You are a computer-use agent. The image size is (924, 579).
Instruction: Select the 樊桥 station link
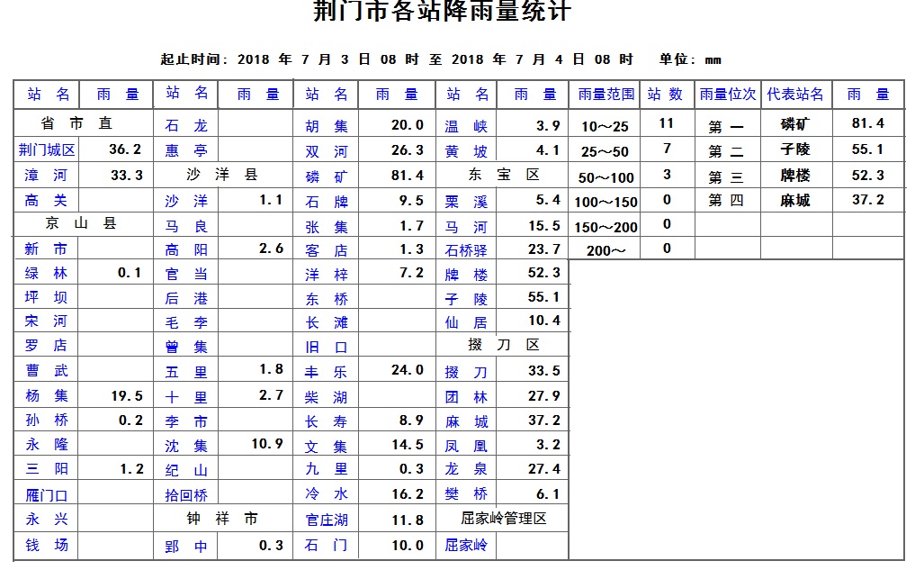point(466,494)
